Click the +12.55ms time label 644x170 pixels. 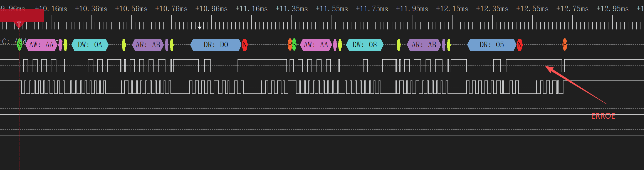(x=532, y=9)
